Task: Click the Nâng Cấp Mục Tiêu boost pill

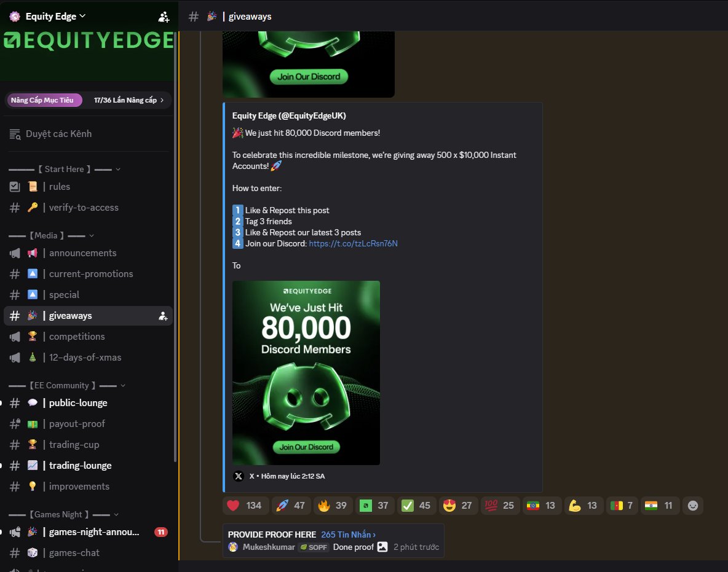Action: pos(44,100)
